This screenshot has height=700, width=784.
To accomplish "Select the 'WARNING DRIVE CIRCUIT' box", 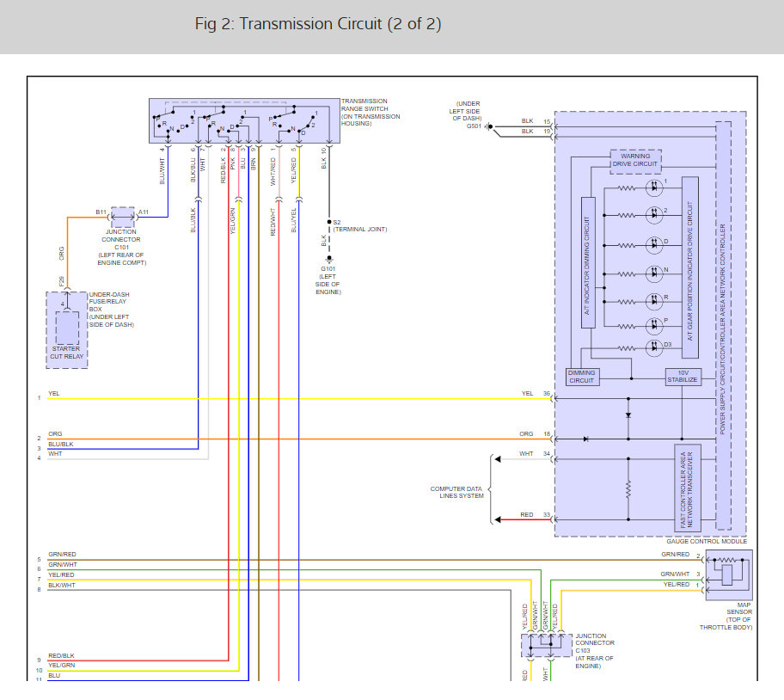I will (635, 162).
